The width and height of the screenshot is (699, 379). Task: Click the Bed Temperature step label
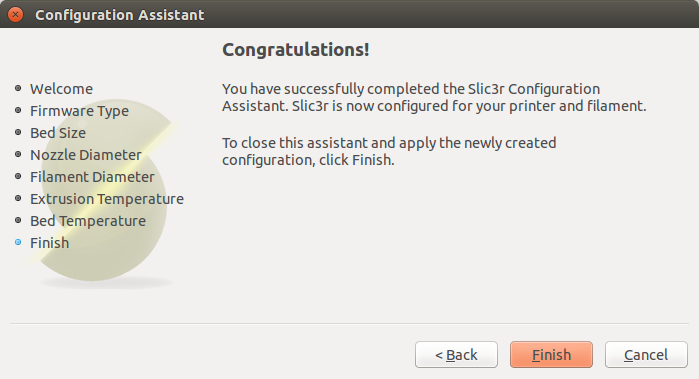click(x=88, y=221)
